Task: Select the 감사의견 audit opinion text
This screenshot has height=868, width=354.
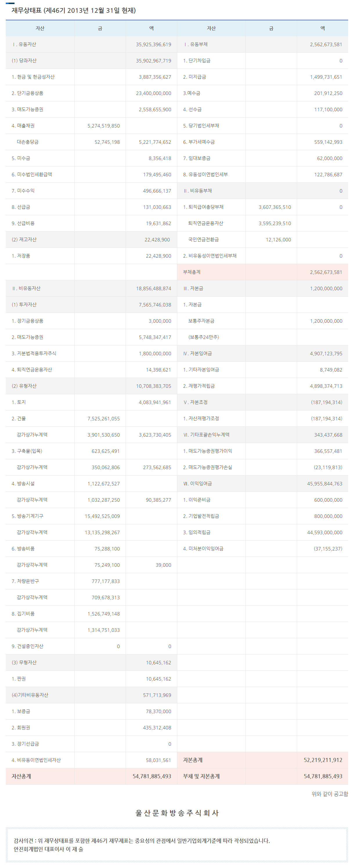Action: pos(141,841)
